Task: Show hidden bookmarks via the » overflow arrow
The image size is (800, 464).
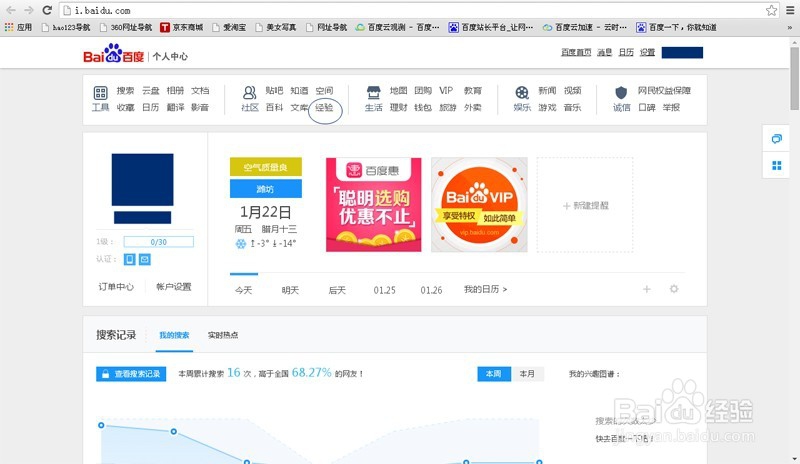Action: [790, 28]
